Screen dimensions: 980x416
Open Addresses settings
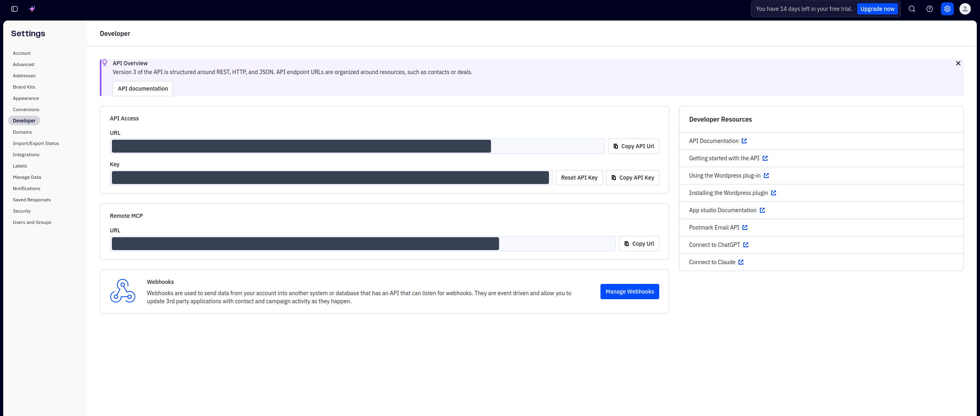(24, 76)
